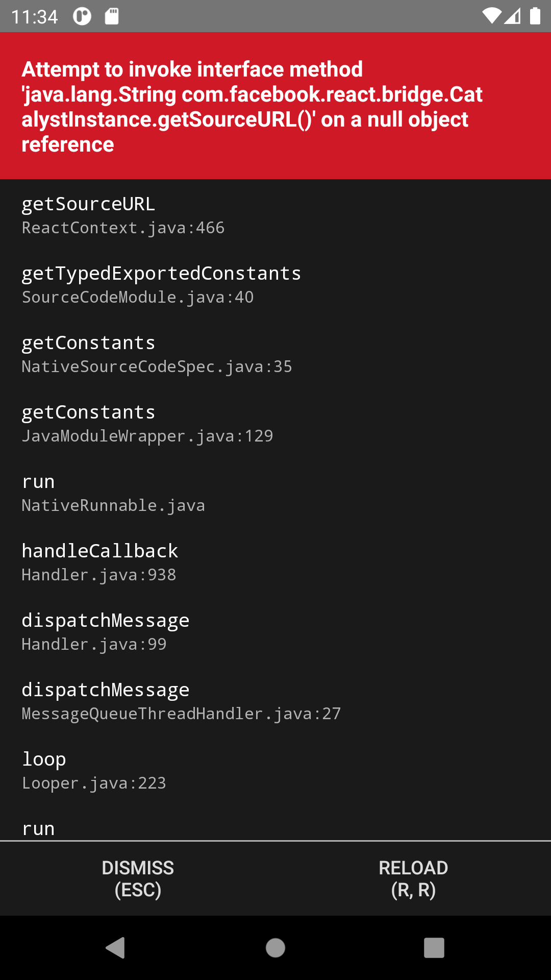
Task: Tap the Wi-Fi status icon
Action: 492,16
